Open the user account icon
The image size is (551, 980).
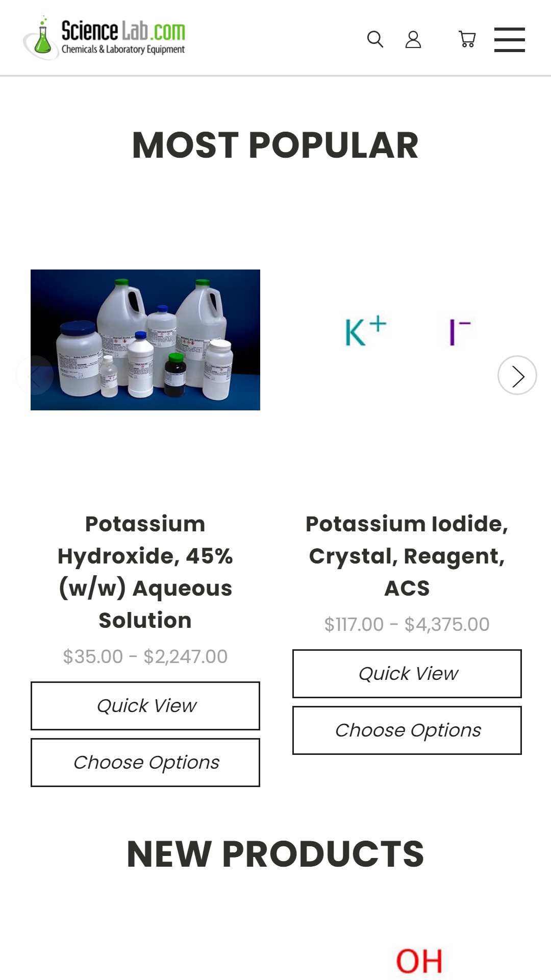coord(413,39)
